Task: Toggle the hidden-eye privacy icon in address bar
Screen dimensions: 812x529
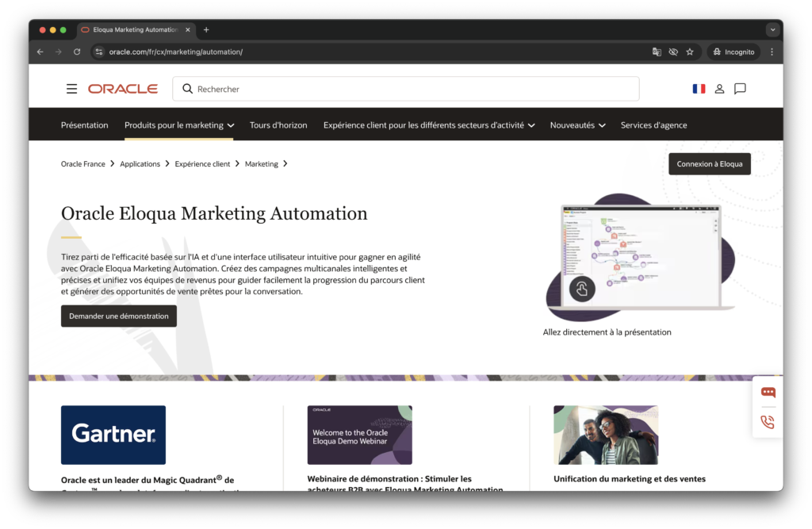Action: click(x=673, y=51)
